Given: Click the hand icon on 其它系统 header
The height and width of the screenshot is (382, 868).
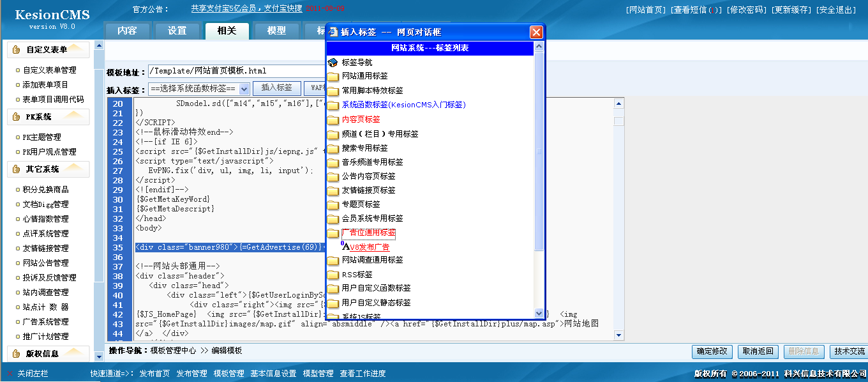Looking at the screenshot, I should tap(17, 169).
